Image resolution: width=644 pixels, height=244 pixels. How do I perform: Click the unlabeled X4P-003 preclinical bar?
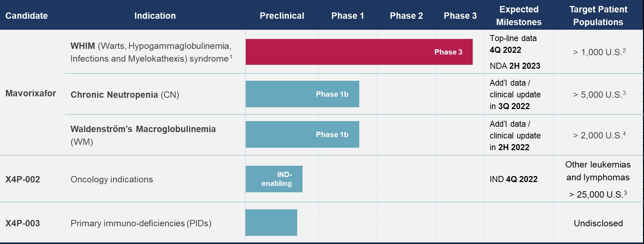271,223
